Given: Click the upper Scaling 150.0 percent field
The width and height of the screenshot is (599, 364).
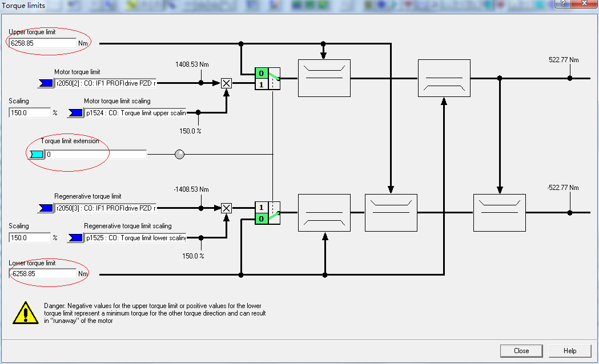Looking at the screenshot, I should [30, 112].
